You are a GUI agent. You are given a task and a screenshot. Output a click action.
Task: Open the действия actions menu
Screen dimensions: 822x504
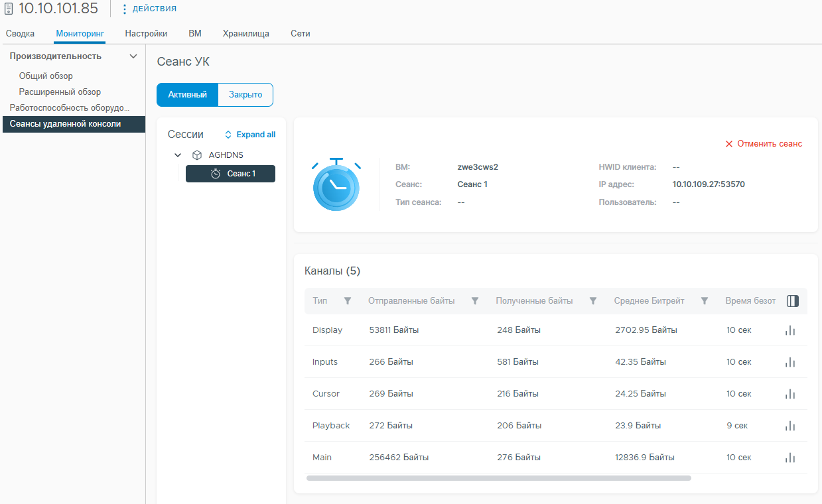pyautogui.click(x=149, y=9)
